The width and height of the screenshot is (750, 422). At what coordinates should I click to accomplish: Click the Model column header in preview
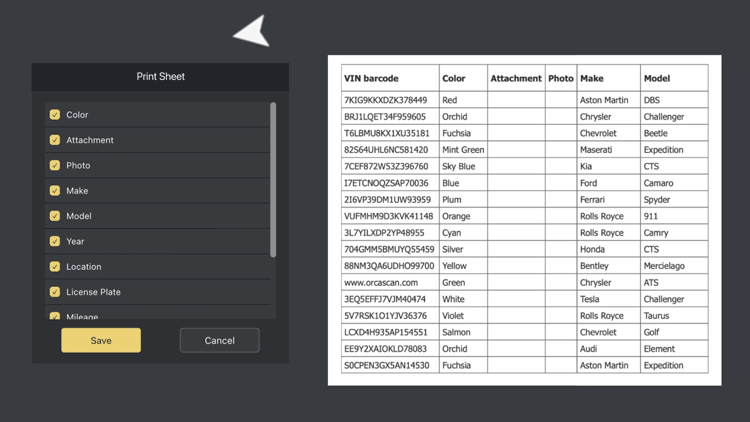674,78
